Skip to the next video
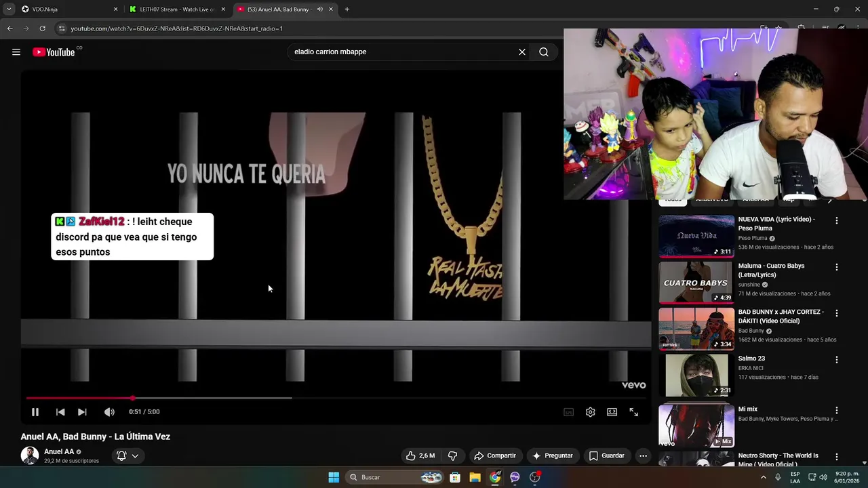 pos(82,412)
